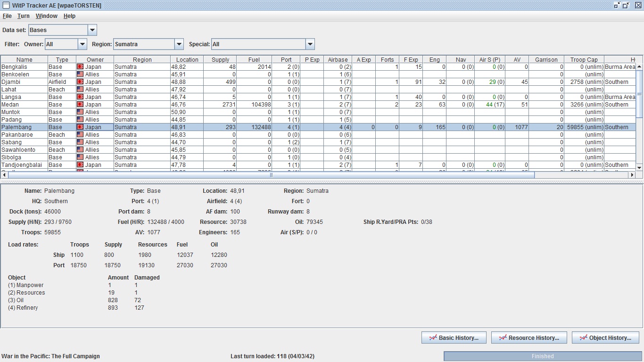Click the Finished progress bar
The height and width of the screenshot is (362, 644).
coord(543,356)
